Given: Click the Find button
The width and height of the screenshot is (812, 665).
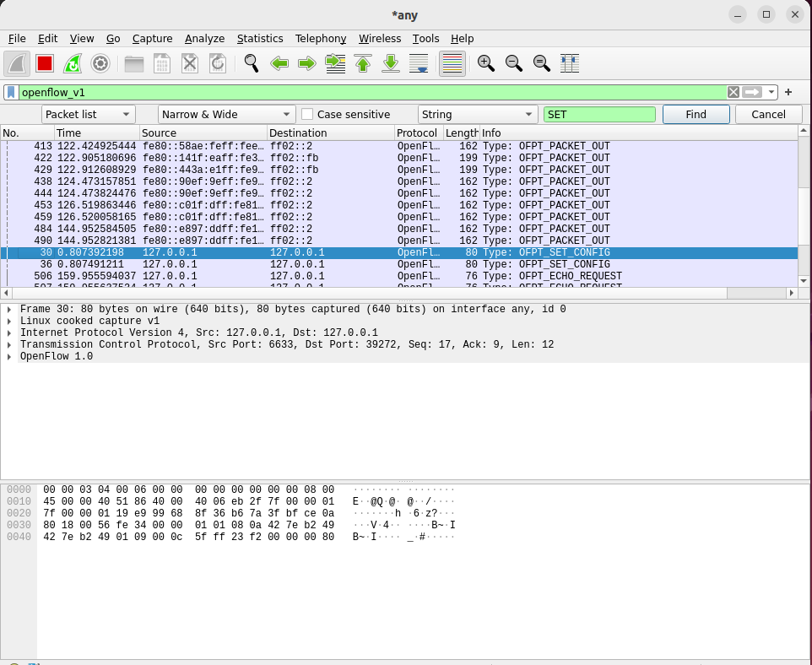Looking at the screenshot, I should click(696, 115).
